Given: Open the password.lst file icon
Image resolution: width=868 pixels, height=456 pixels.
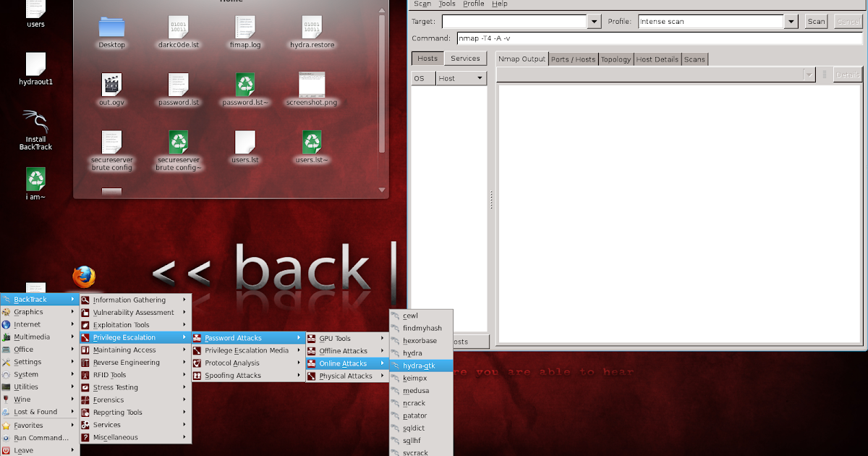Looking at the screenshot, I should pos(179,85).
